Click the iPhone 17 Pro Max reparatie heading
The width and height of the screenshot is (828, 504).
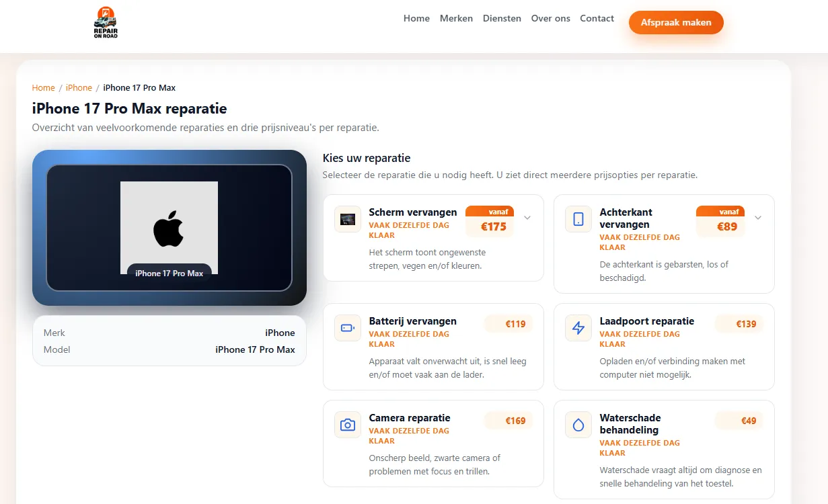tap(130, 108)
